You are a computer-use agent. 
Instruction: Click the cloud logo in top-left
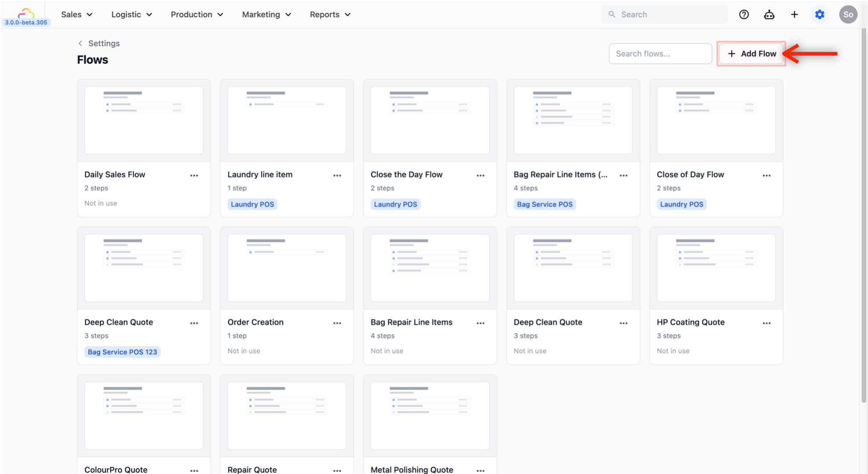pos(26,13)
